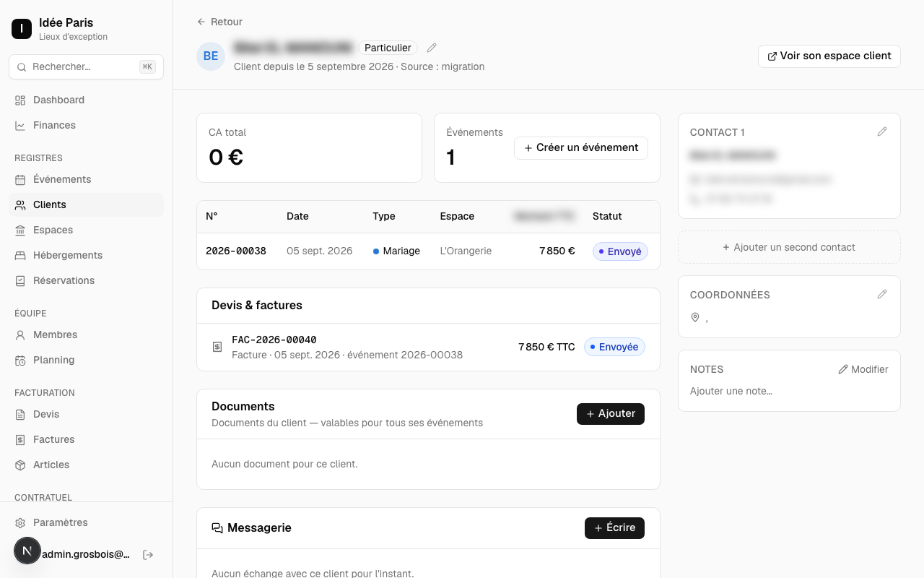Click the location pin icon under Coordonnées
The width and height of the screenshot is (924, 578).
[x=695, y=317]
